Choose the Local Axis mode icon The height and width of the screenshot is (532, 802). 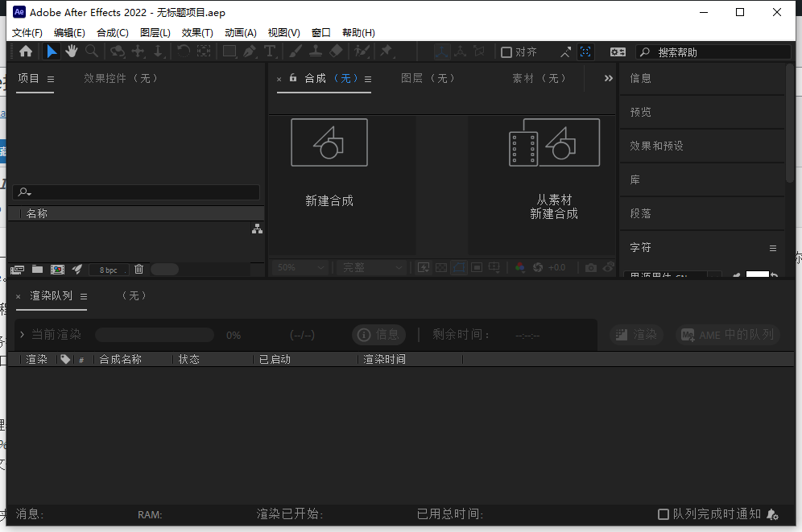pyautogui.click(x=442, y=52)
